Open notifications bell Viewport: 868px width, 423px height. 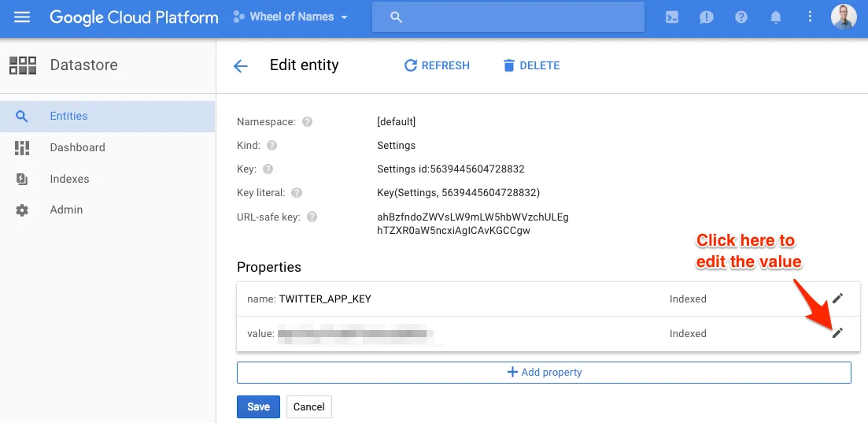pyautogui.click(x=776, y=17)
